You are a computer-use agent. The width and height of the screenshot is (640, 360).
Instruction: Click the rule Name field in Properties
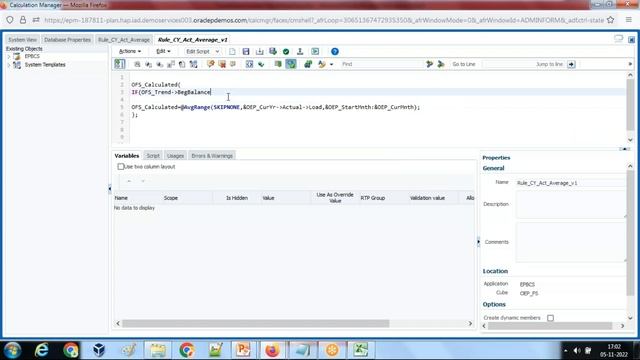(570, 183)
